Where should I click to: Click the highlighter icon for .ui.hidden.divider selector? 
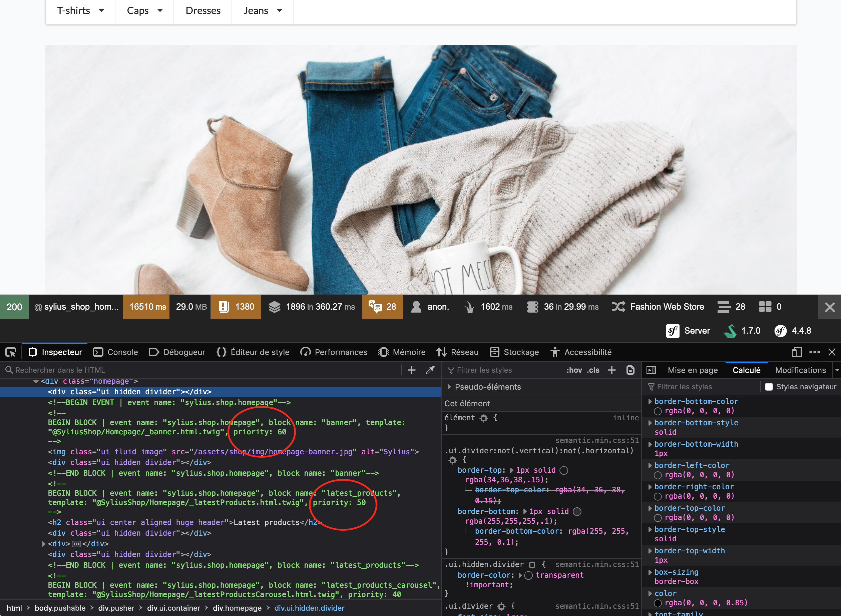(x=532, y=565)
